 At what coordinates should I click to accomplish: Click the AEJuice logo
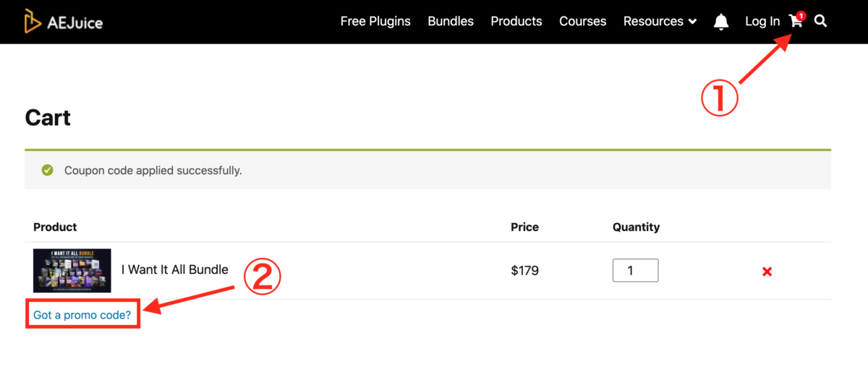click(x=64, y=22)
